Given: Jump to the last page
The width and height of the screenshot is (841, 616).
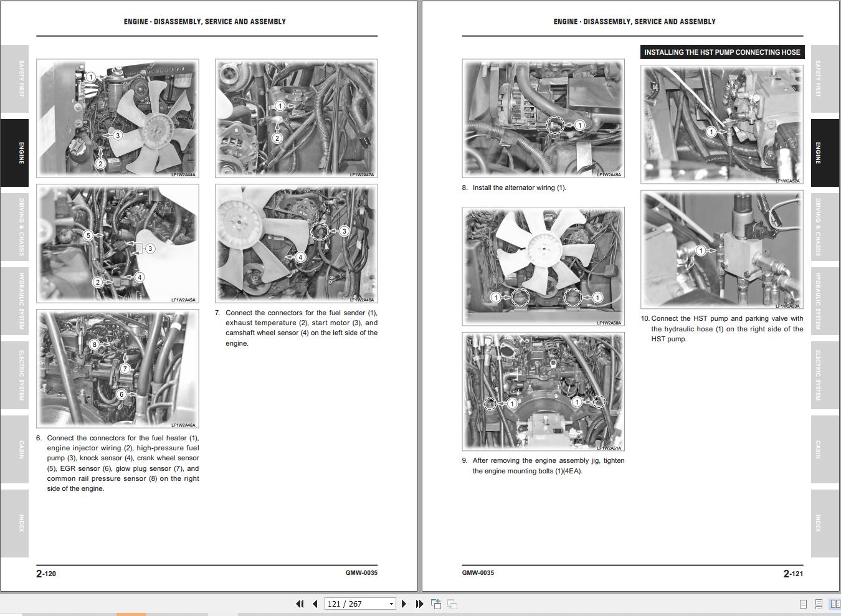Looking at the screenshot, I should tap(419, 604).
